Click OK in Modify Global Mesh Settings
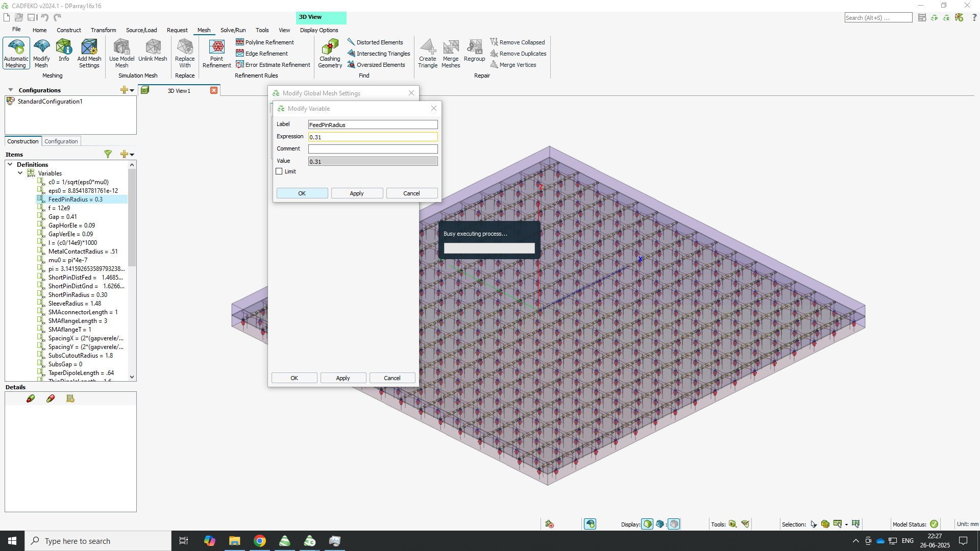 pyautogui.click(x=294, y=378)
